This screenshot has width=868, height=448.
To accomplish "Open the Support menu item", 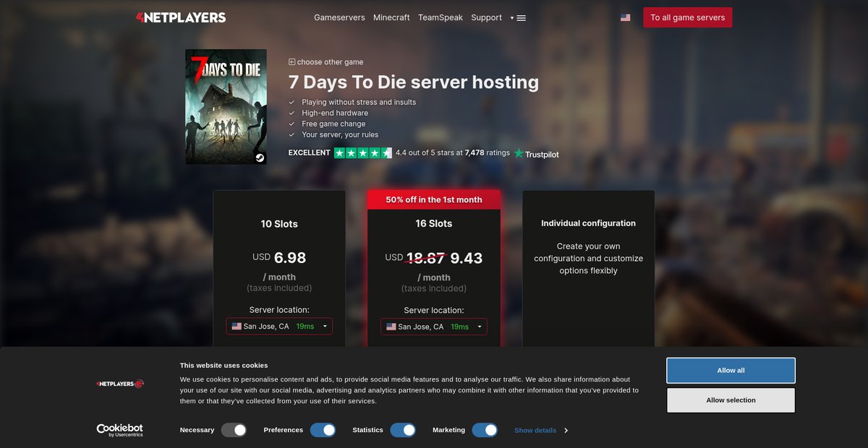I will point(486,17).
